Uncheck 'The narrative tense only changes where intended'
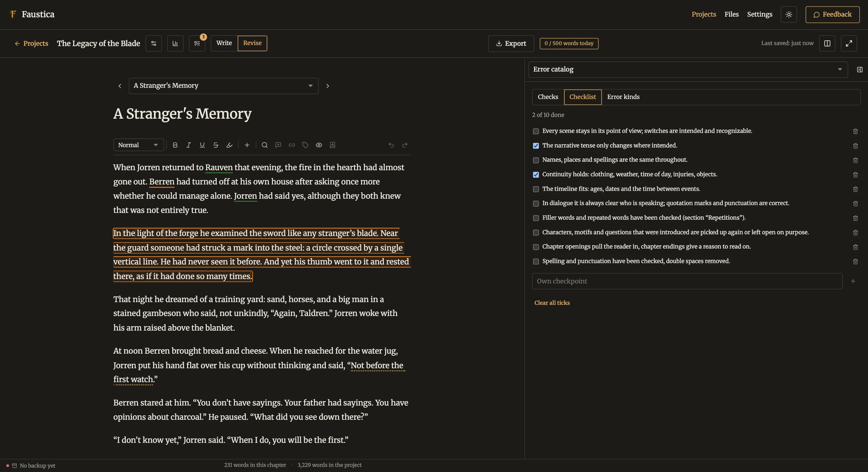This screenshot has width=868, height=472. coord(536,146)
